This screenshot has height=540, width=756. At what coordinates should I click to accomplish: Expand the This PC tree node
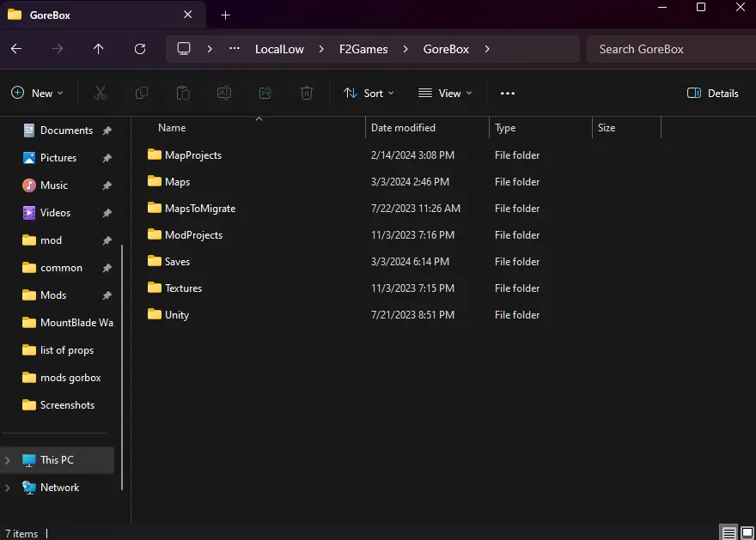pyautogui.click(x=8, y=460)
